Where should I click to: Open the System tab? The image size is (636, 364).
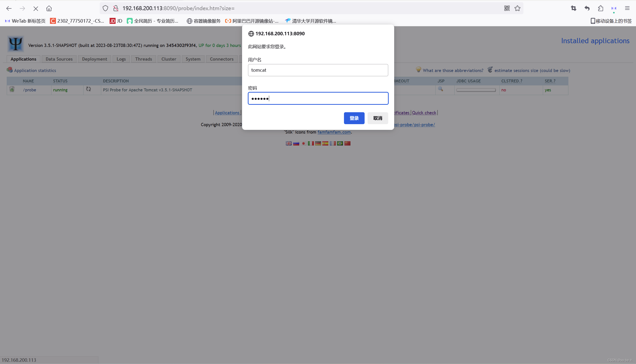click(193, 59)
